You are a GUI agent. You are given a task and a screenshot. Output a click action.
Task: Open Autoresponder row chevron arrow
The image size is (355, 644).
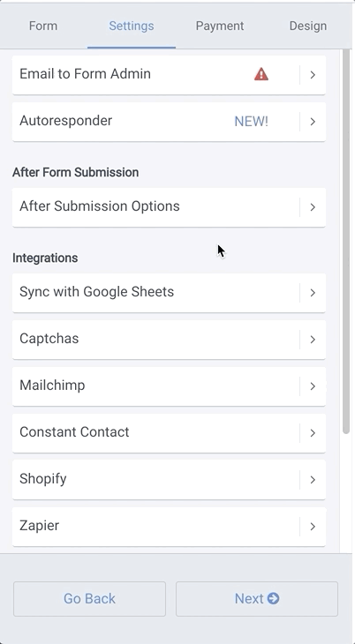[313, 122]
